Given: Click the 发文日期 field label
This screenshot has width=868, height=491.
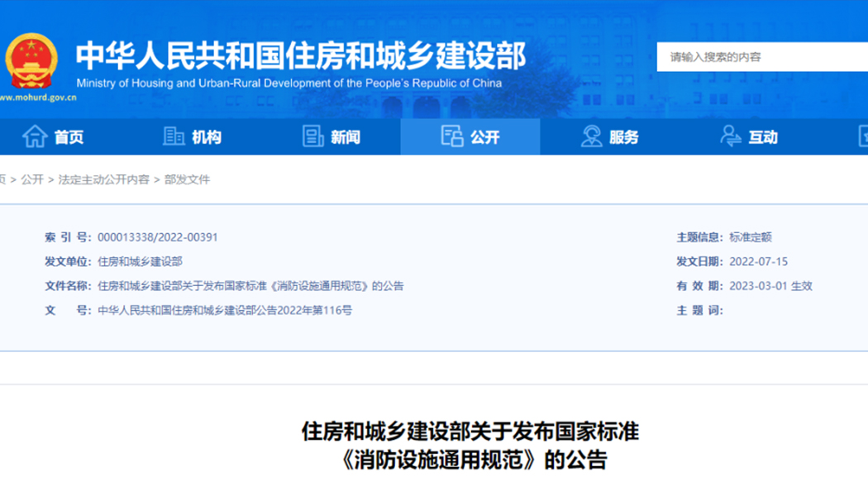Looking at the screenshot, I should [x=699, y=262].
